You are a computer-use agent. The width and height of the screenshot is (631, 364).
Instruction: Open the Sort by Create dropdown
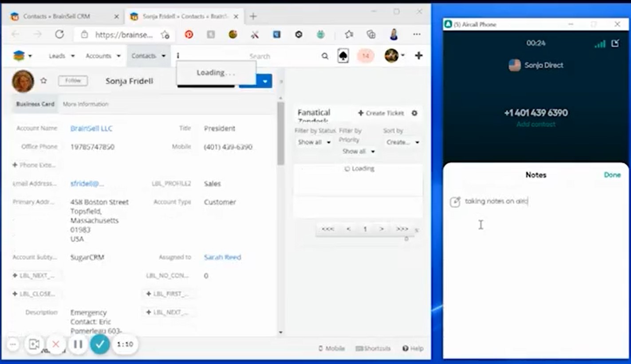[402, 142]
